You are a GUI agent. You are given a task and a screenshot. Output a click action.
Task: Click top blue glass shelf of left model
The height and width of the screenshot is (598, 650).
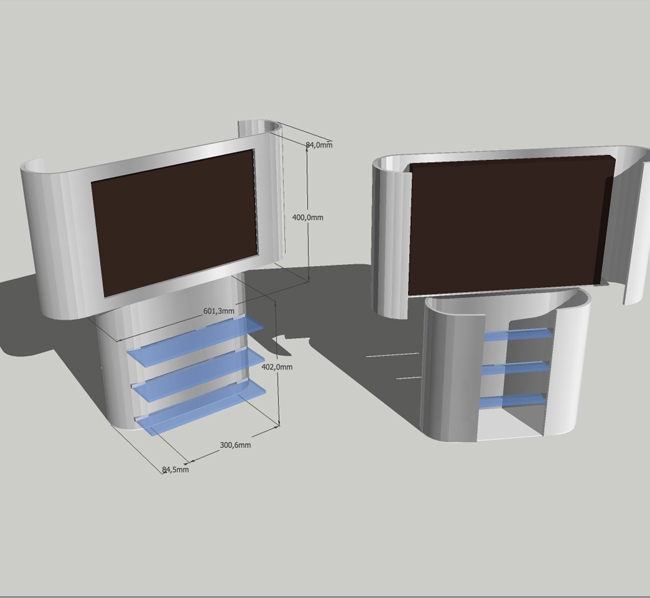click(195, 339)
